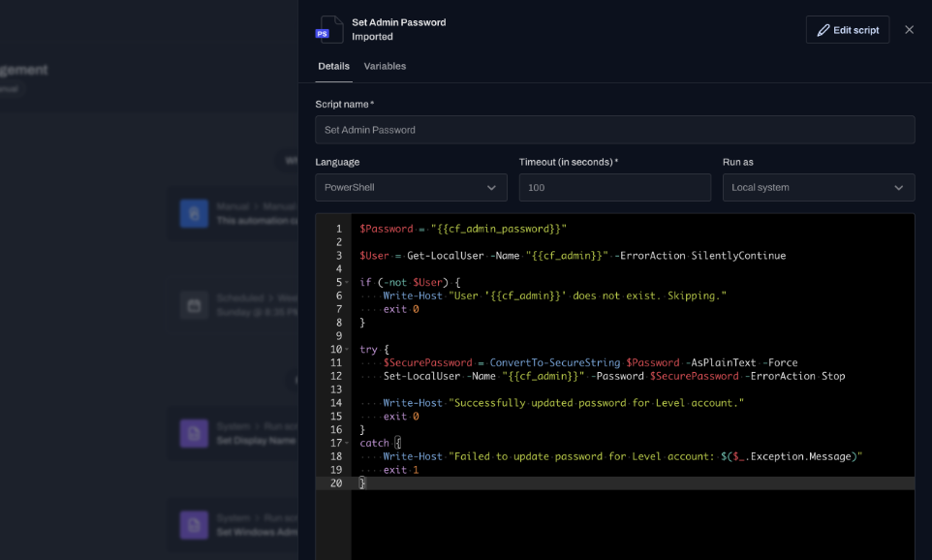
Task: Click the blue manual trigger icon in background
Action: tap(194, 213)
